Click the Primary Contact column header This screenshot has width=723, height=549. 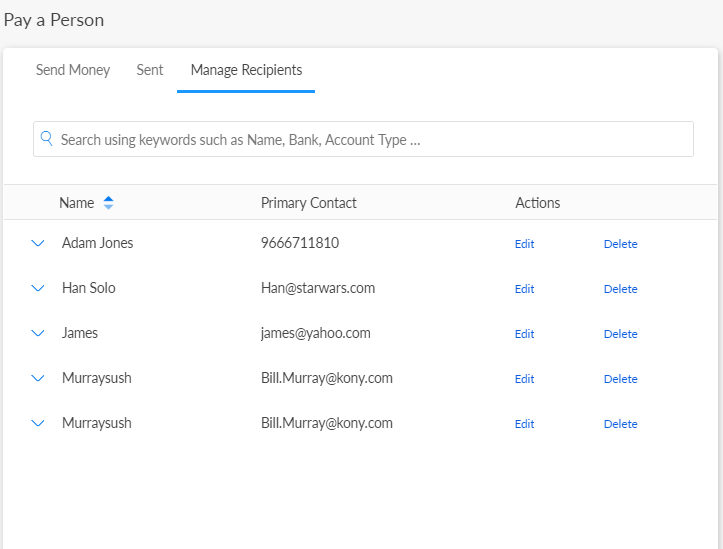(308, 203)
